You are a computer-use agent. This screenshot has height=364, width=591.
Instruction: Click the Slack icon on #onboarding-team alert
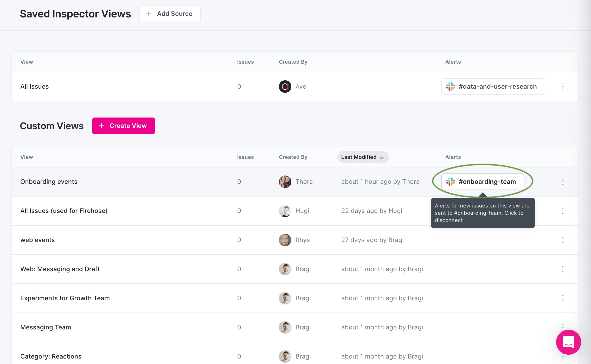[451, 181]
